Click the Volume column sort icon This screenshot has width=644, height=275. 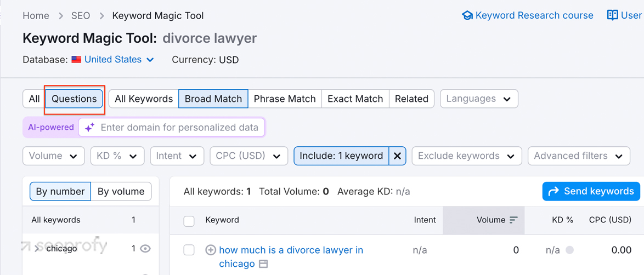coord(513,220)
